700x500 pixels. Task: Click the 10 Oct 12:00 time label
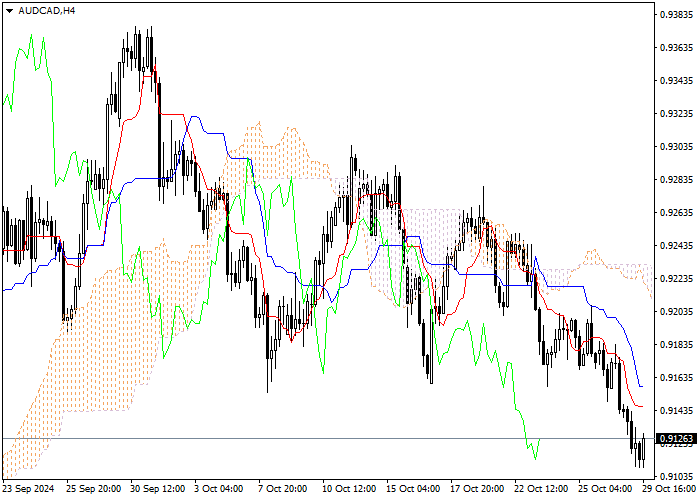click(350, 489)
